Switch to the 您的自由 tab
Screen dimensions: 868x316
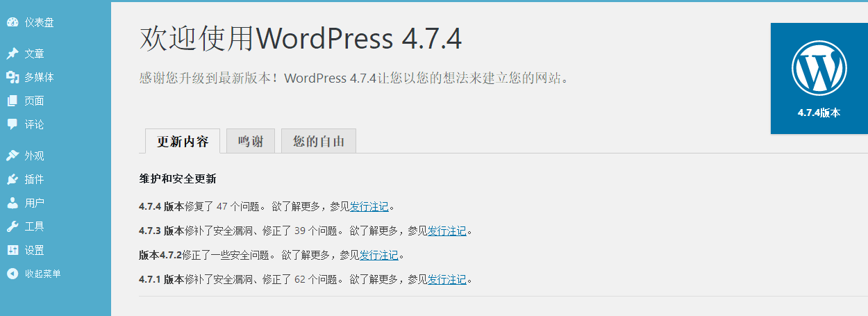coord(319,141)
